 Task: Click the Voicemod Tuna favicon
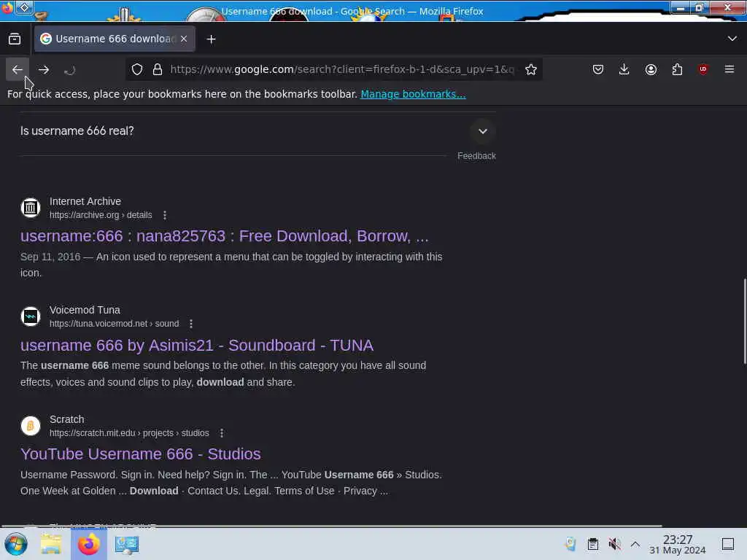31,316
